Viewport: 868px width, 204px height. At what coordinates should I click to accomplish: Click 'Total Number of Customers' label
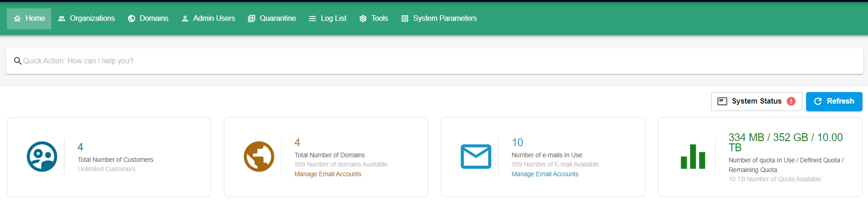tap(115, 160)
